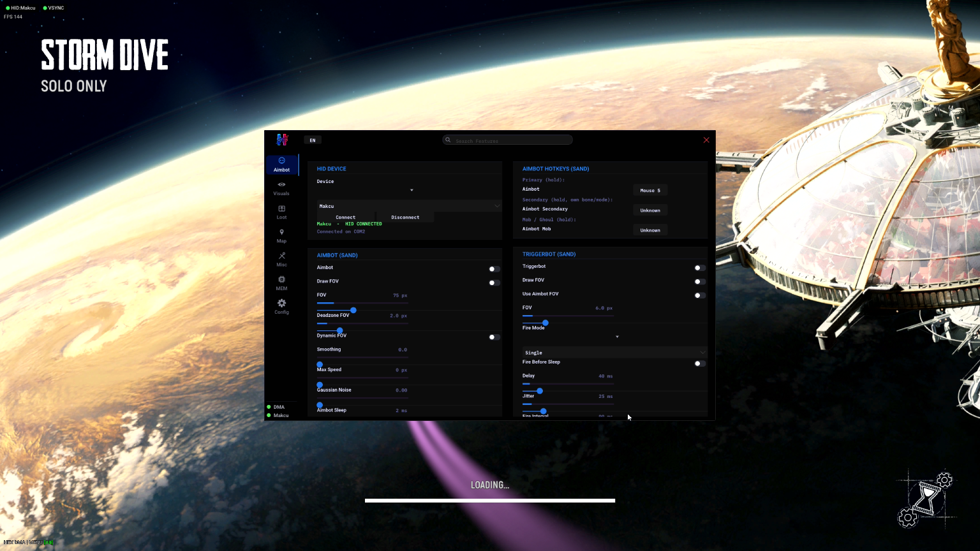Toggle Draw FOV in the Triggerbot section
The image size is (980, 551).
700,281
